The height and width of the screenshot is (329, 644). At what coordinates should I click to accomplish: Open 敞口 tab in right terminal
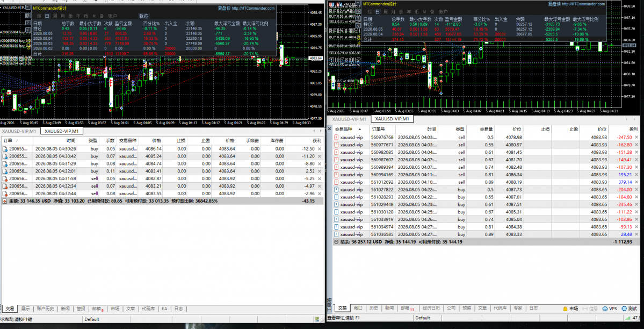pyautogui.click(x=358, y=308)
